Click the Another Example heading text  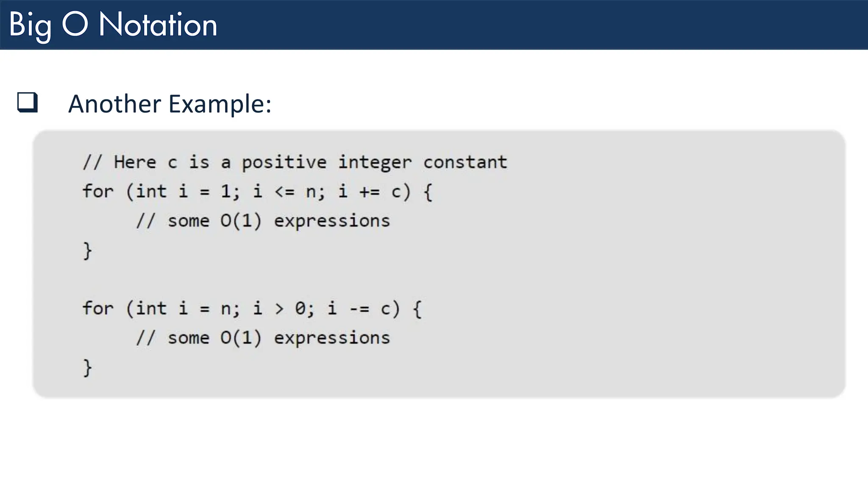[170, 104]
